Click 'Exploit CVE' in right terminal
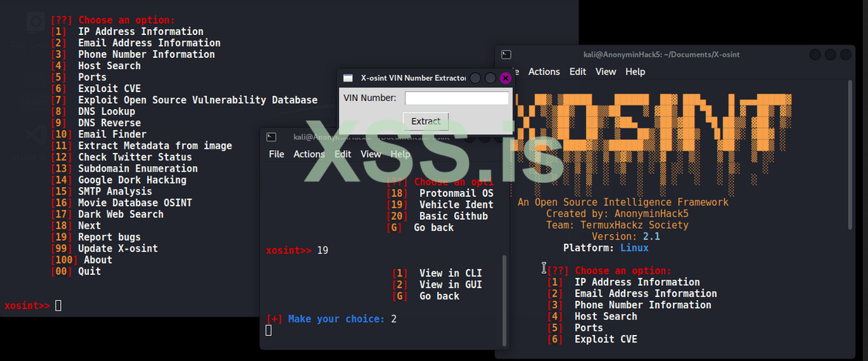The width and height of the screenshot is (868, 361). pos(605,339)
